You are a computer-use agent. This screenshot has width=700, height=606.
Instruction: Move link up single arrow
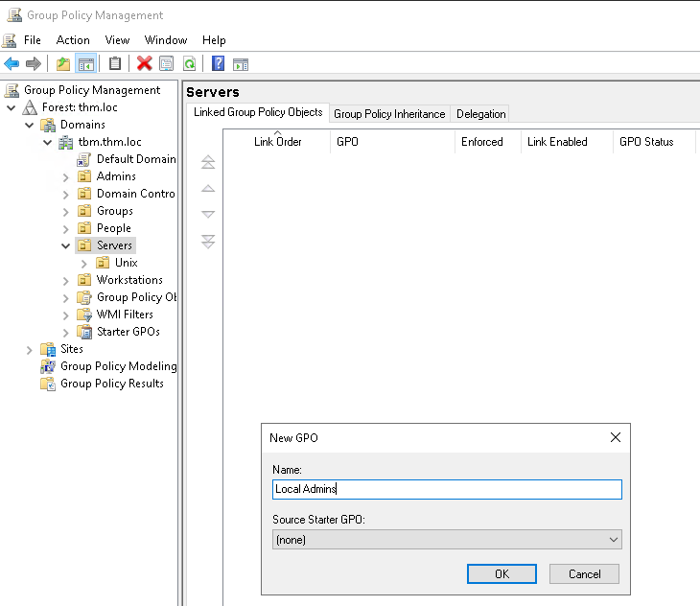[x=208, y=188]
